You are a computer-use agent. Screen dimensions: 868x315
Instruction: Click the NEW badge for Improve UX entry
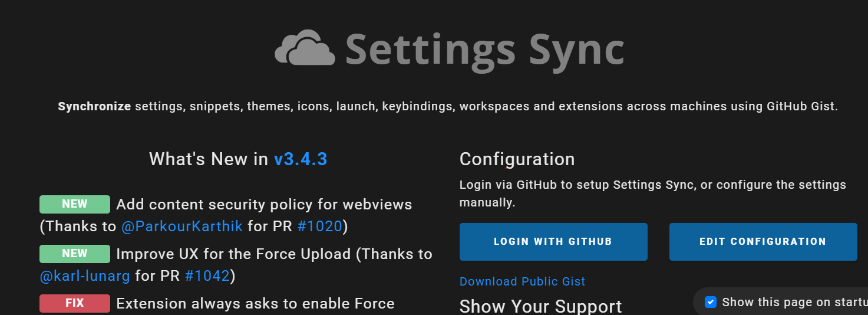click(x=75, y=254)
